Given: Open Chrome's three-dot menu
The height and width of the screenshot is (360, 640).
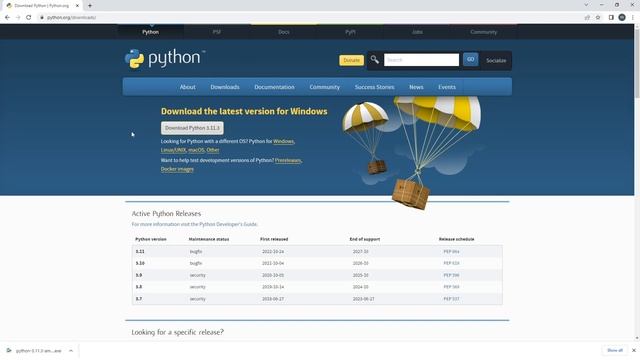Looking at the screenshot, I should [633, 18].
